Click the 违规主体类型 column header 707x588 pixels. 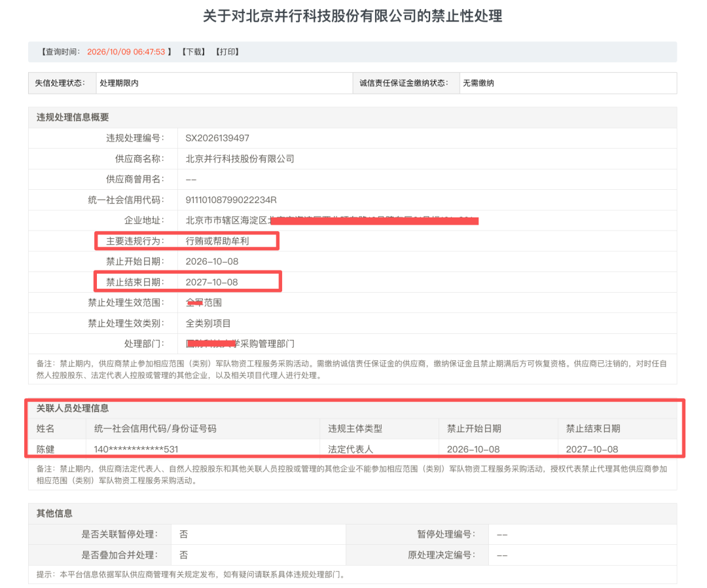pos(355,429)
